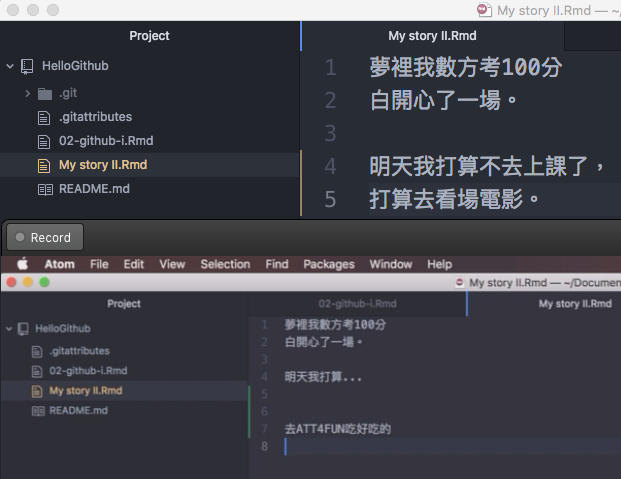Click line 4 text in top editor

486,166
